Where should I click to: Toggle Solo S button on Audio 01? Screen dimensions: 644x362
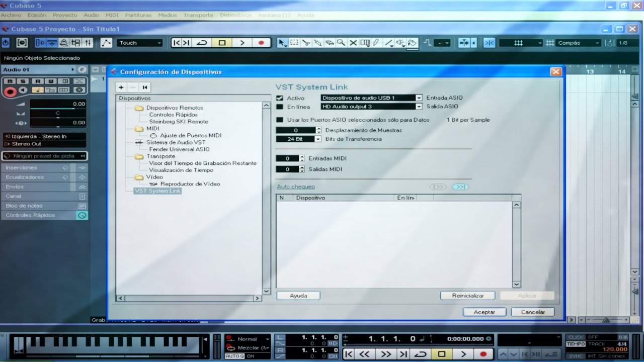coord(23,81)
